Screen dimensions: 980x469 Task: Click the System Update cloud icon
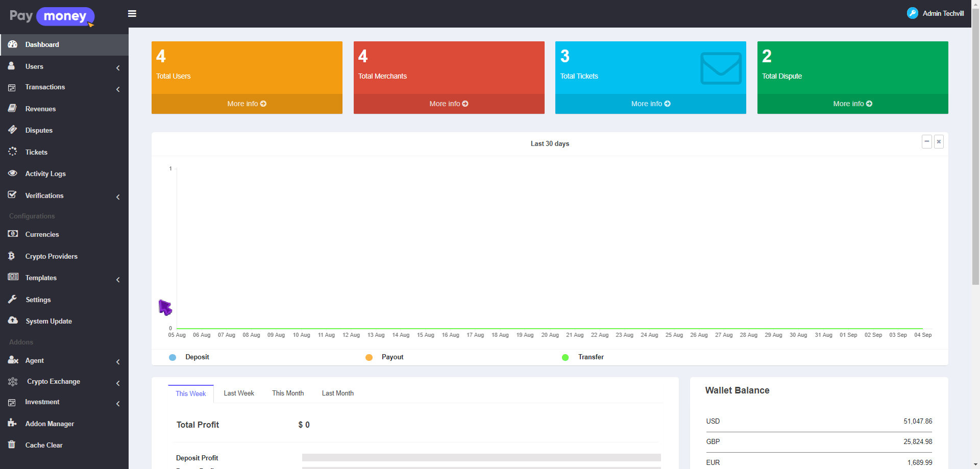(x=13, y=320)
